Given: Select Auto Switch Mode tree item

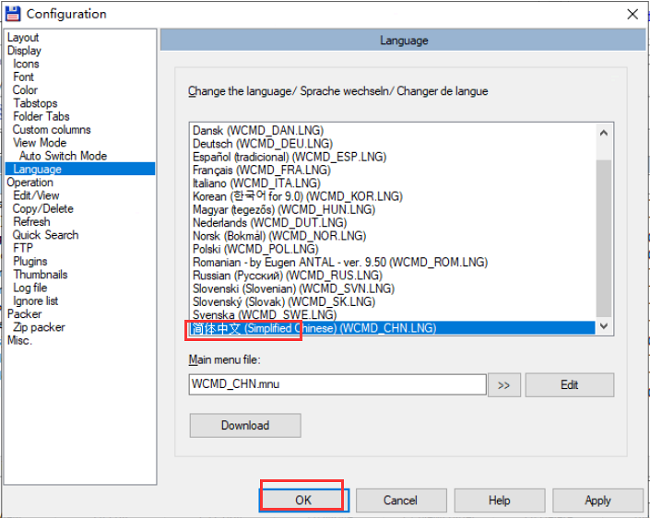Looking at the screenshot, I should point(63,156).
